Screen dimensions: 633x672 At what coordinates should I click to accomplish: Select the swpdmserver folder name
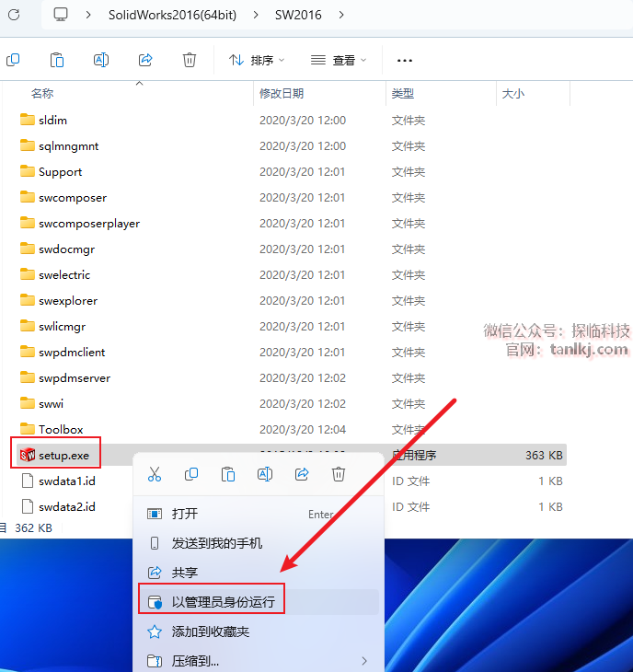pyautogui.click(x=75, y=377)
